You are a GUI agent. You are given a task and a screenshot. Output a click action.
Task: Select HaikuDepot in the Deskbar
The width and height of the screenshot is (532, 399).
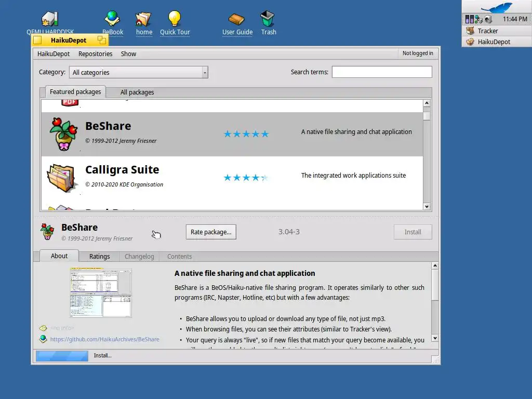[497, 42]
